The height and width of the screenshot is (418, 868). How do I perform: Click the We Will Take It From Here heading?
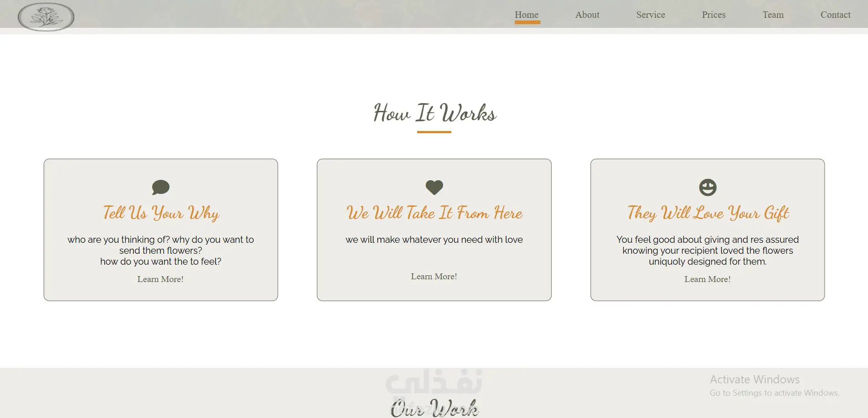434,213
